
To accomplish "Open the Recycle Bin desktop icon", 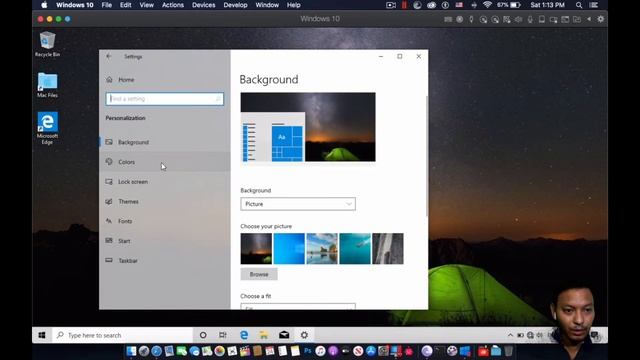I will (x=47, y=44).
